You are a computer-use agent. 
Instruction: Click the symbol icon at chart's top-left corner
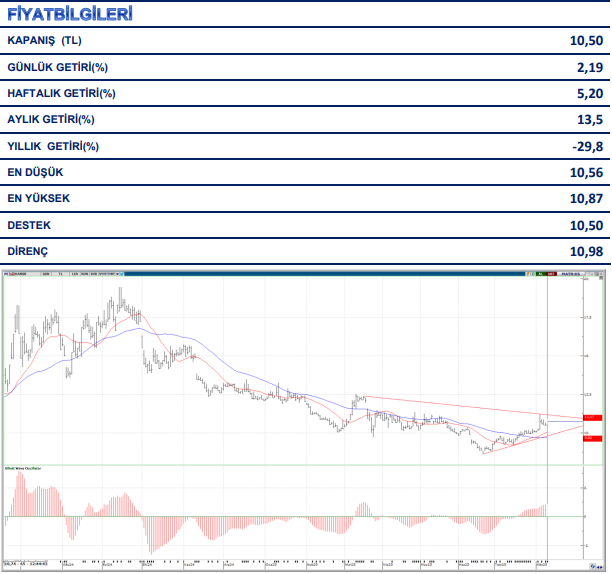click(x=6, y=272)
